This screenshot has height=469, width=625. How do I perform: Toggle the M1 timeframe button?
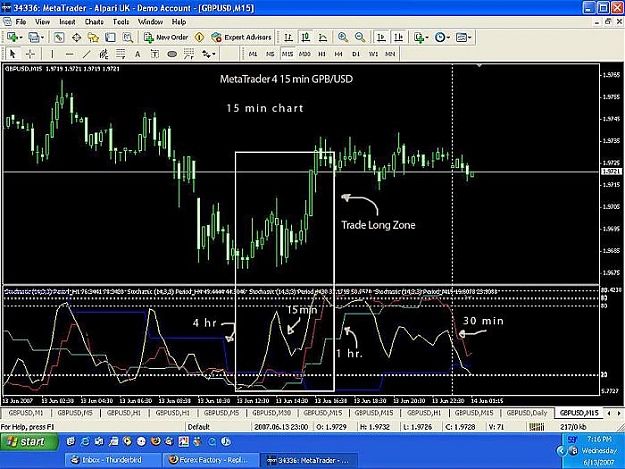253,54
